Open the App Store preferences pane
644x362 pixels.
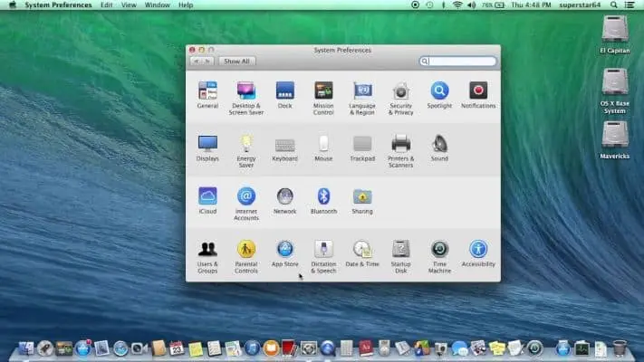pyautogui.click(x=284, y=253)
